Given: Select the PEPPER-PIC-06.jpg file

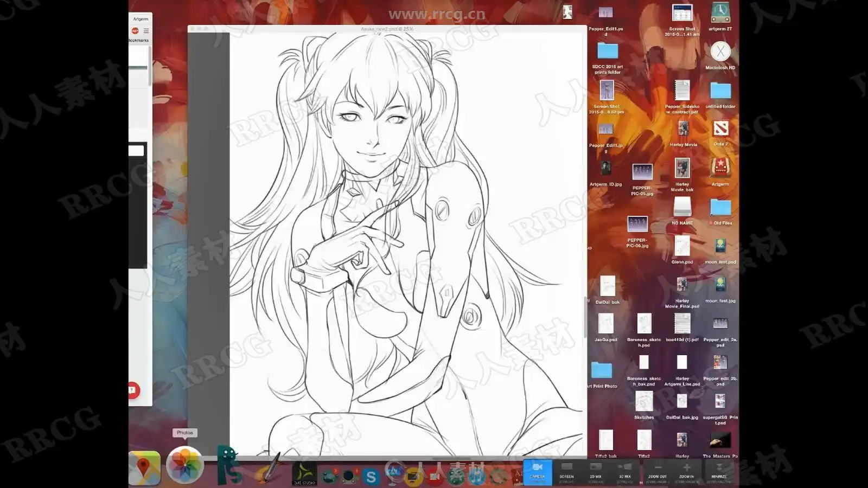Looking at the screenshot, I should coord(637,224).
